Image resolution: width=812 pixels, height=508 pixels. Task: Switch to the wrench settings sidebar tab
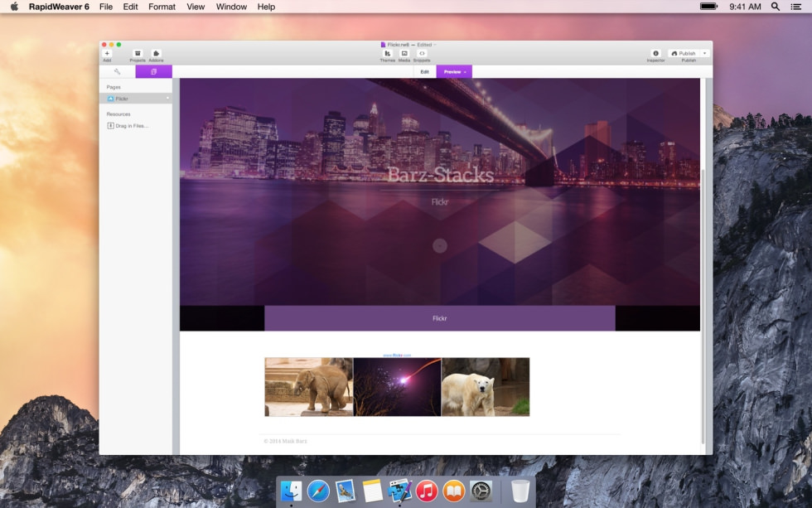[117, 71]
